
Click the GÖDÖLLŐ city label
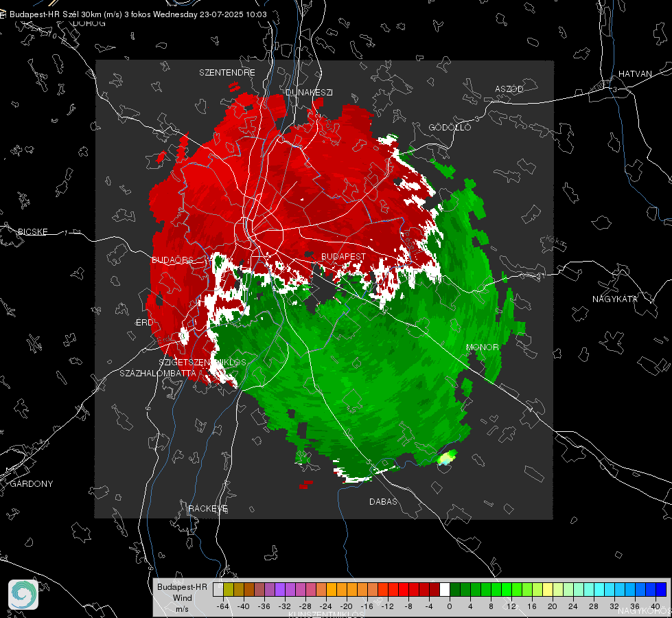click(450, 127)
